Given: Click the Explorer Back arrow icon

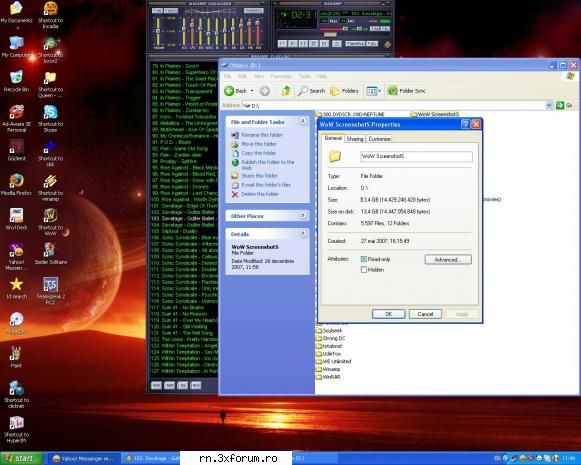Looking at the screenshot, I should 229,91.
